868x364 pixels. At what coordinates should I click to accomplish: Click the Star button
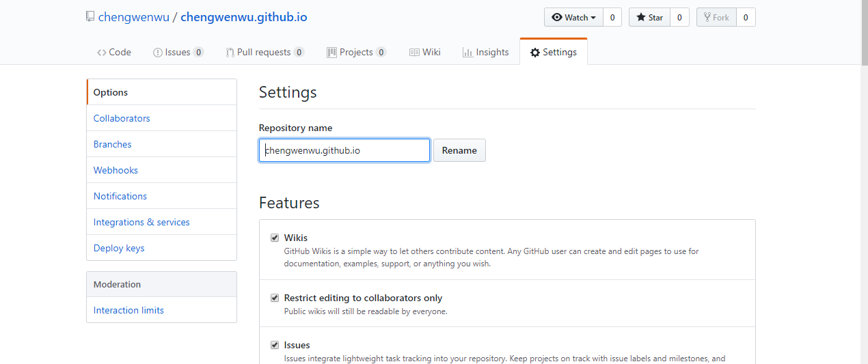(649, 18)
